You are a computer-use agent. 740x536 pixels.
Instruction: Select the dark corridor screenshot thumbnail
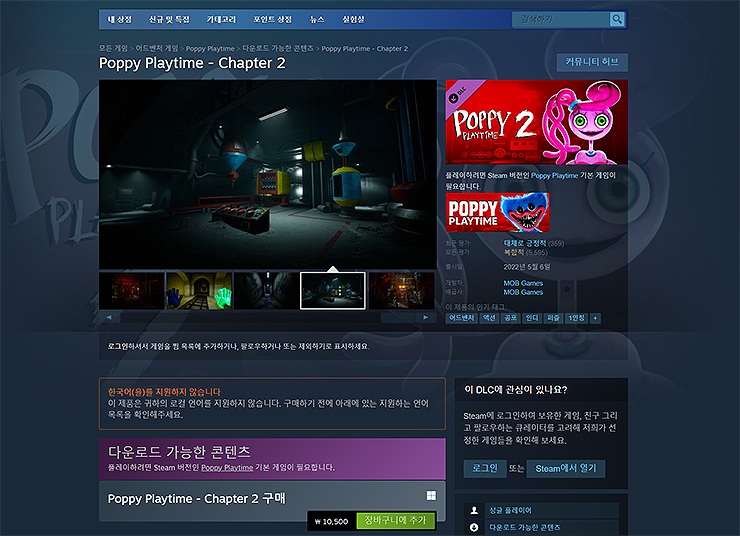266,291
